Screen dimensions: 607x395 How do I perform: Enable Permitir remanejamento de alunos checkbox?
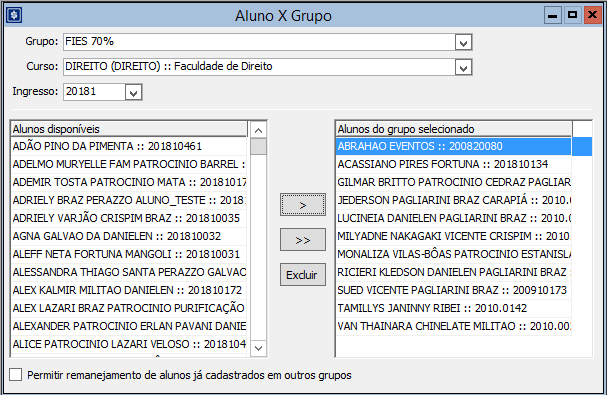click(15, 375)
